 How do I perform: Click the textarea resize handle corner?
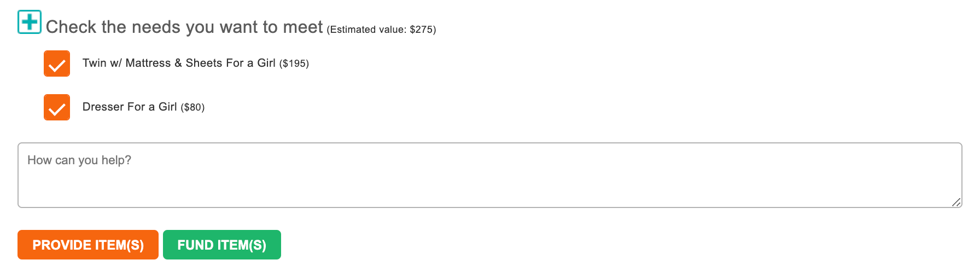pos(956,202)
